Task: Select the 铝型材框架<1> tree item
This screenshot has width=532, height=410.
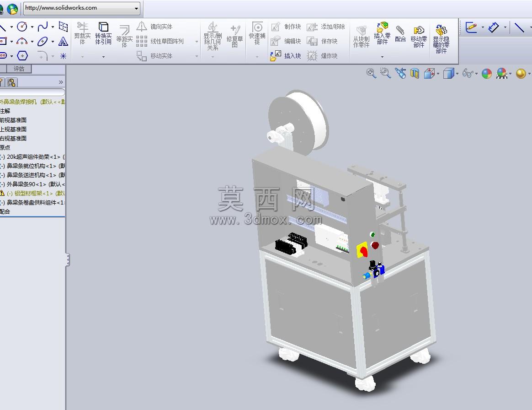Action: tap(32, 193)
